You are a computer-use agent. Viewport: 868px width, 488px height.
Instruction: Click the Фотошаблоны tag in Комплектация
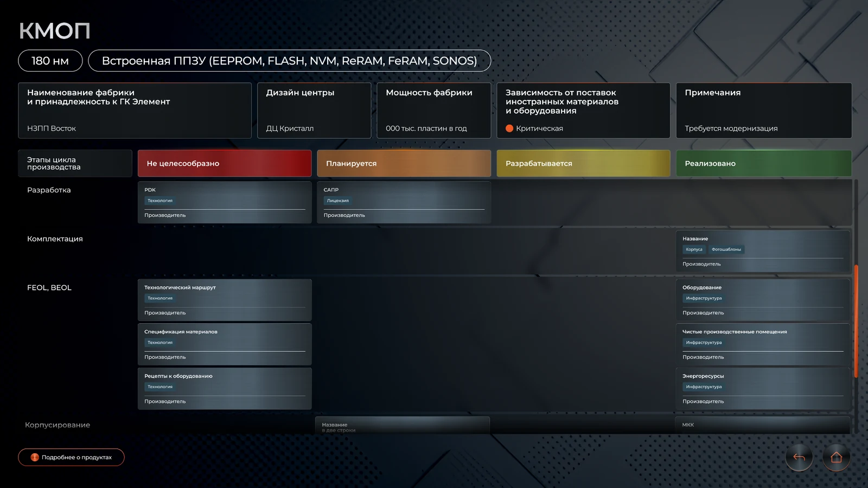tap(726, 249)
